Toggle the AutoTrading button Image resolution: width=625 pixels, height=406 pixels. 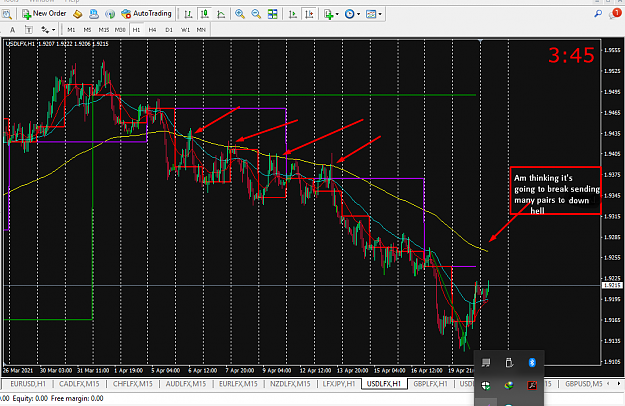point(146,14)
